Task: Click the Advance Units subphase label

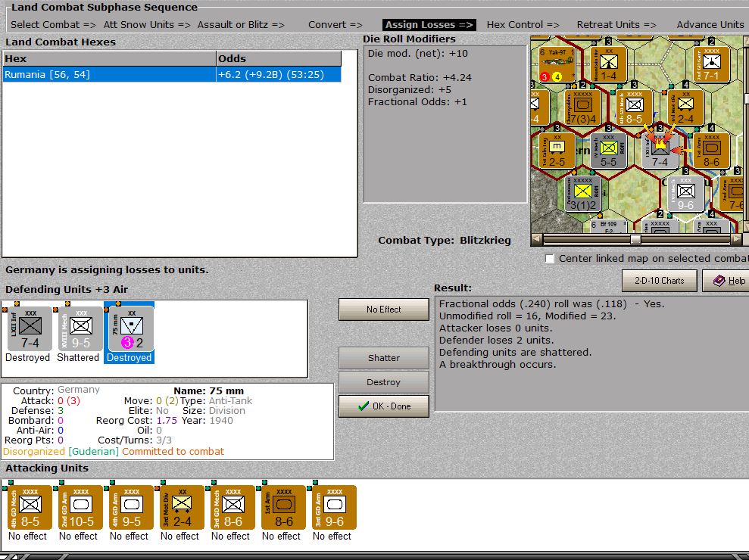Action: point(710,25)
